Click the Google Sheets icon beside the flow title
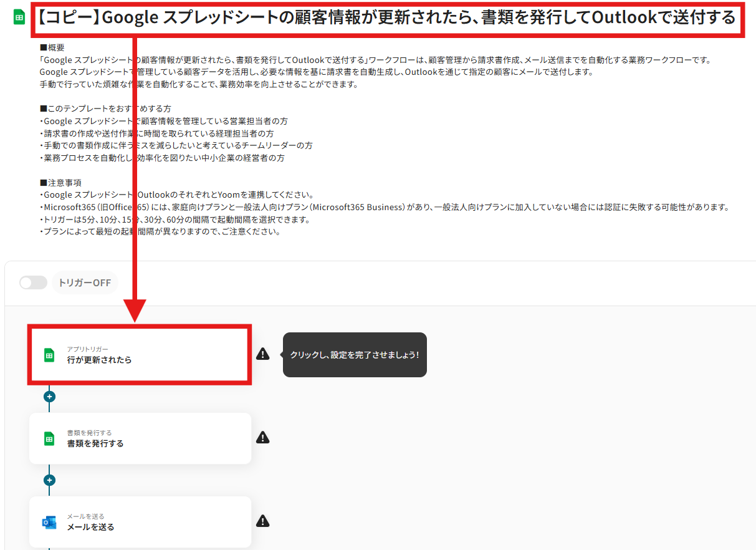 (x=19, y=18)
